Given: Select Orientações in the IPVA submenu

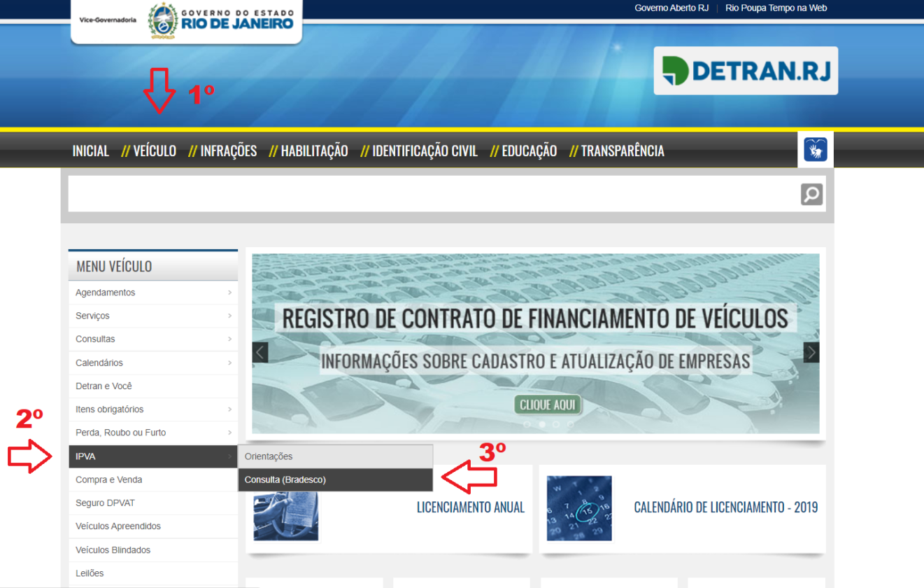Looking at the screenshot, I should pyautogui.click(x=336, y=456).
